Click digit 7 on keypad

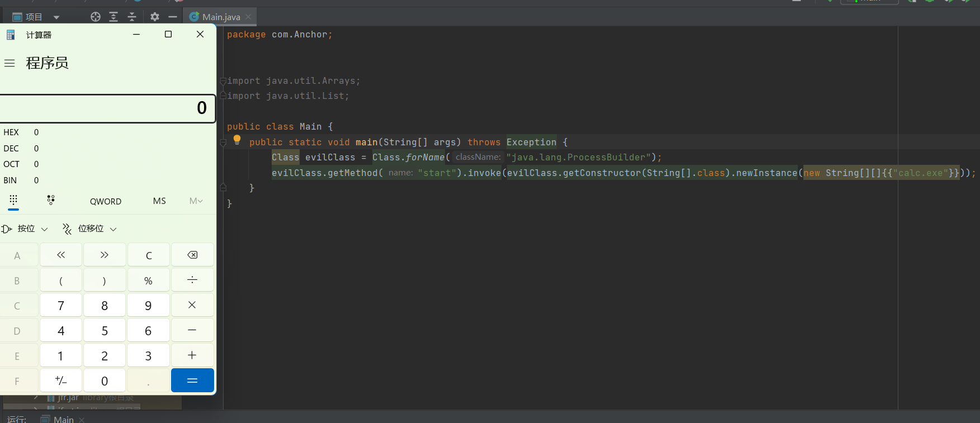(61, 305)
